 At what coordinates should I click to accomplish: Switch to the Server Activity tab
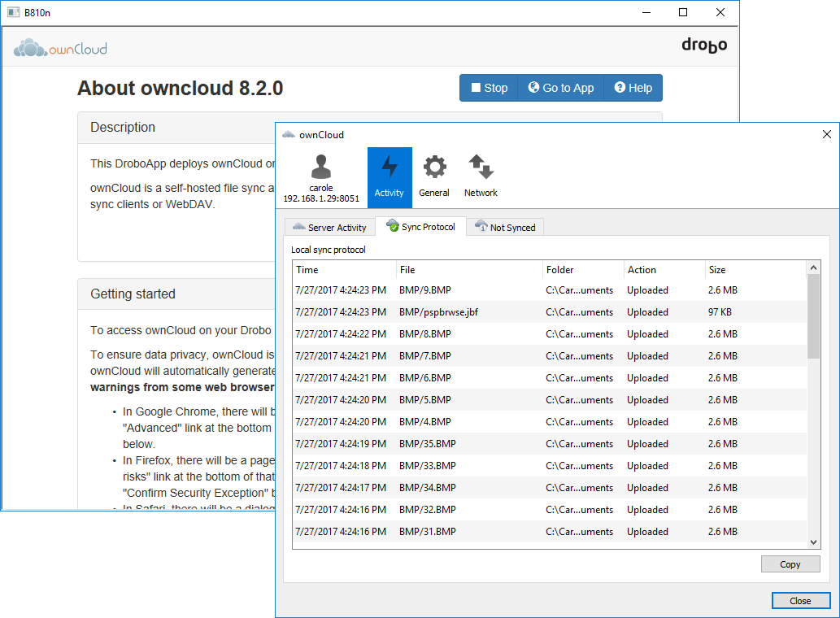point(329,228)
